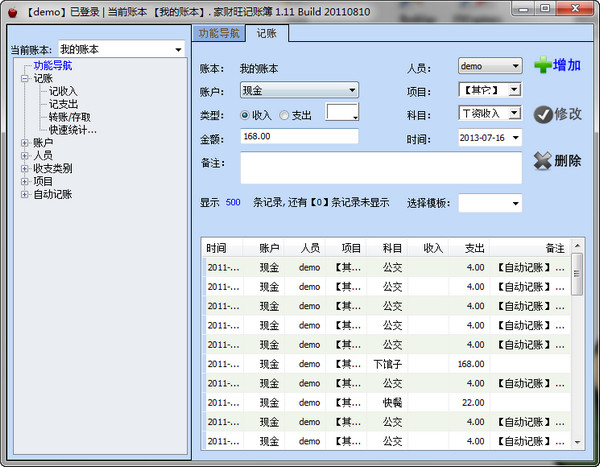Sort by the 人员 column header
Screen dimensions: 600x467
(x=305, y=248)
